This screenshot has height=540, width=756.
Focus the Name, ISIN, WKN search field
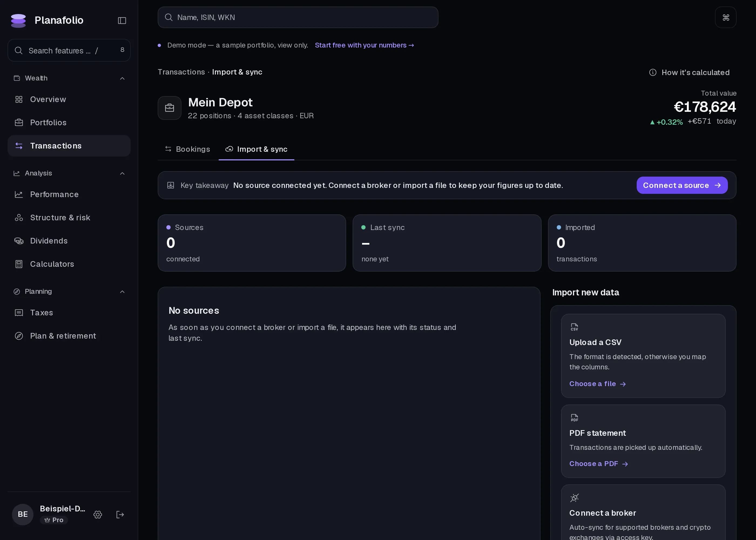(298, 17)
